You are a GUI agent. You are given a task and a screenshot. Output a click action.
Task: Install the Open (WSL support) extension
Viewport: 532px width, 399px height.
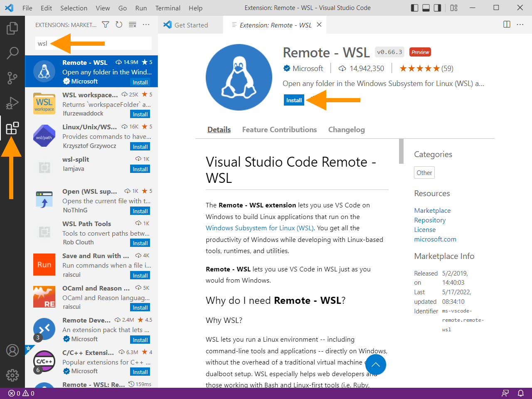click(x=140, y=211)
